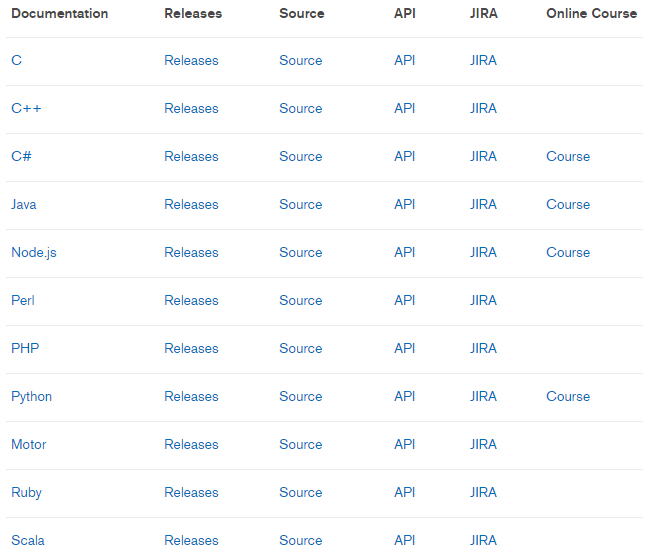View Releases for the C++ driver
The width and height of the screenshot is (652, 558).
(x=191, y=109)
